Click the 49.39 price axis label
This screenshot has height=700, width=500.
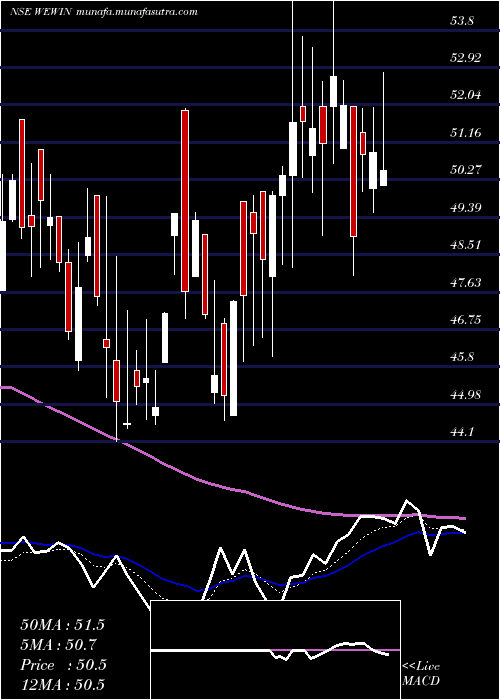pos(466,208)
